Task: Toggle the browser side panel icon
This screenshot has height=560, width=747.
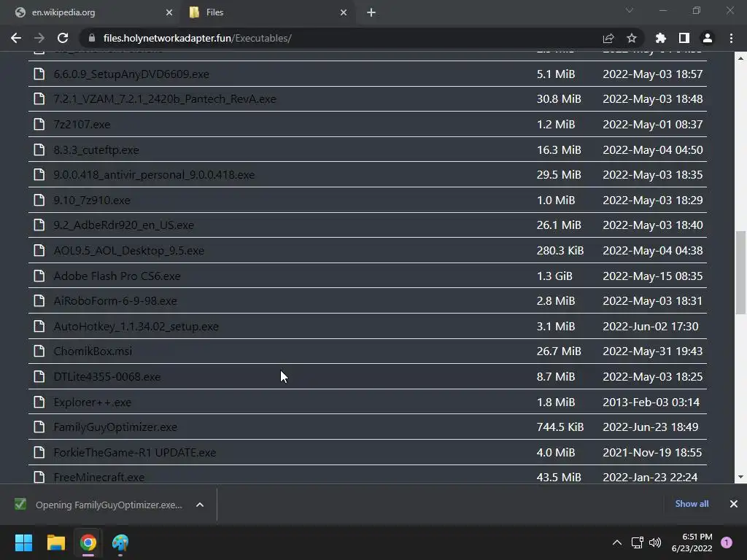Action: pyautogui.click(x=684, y=38)
